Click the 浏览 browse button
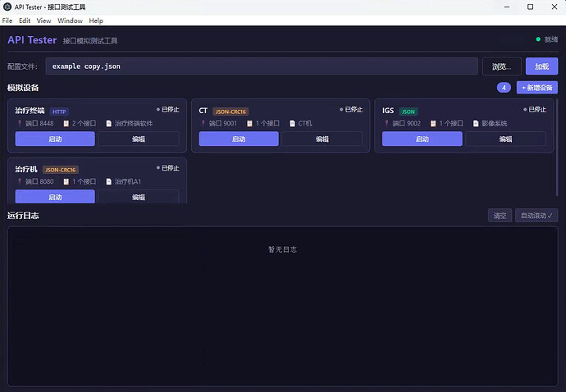The image size is (566, 392). click(x=502, y=66)
